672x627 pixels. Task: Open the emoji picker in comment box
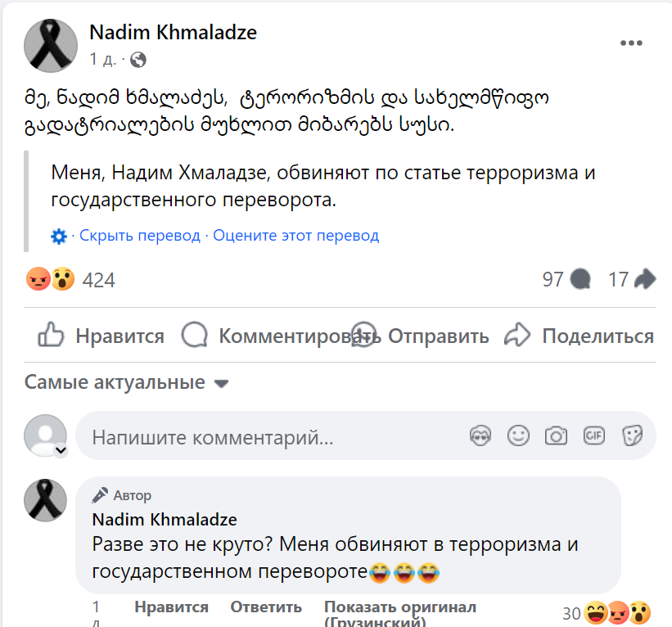point(518,436)
